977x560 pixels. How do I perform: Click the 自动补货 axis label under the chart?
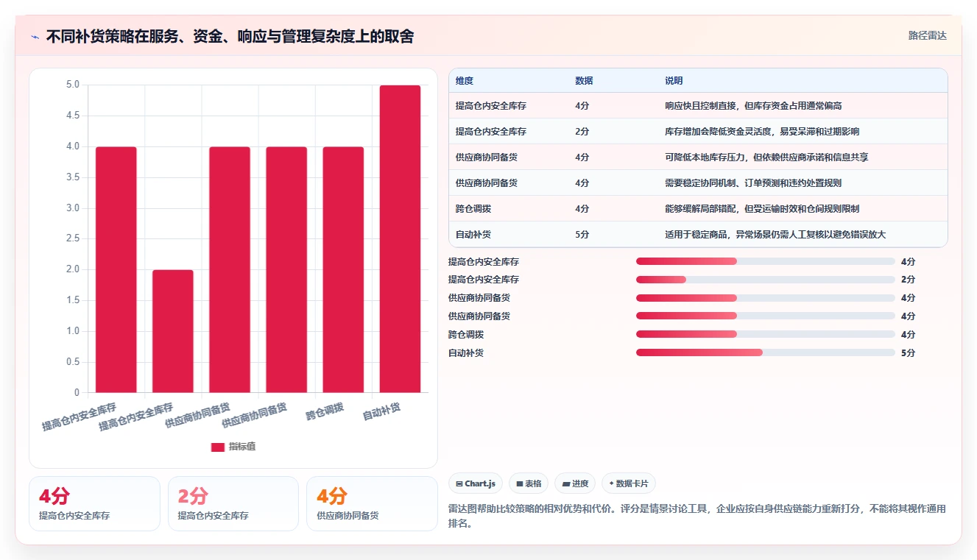pos(381,412)
